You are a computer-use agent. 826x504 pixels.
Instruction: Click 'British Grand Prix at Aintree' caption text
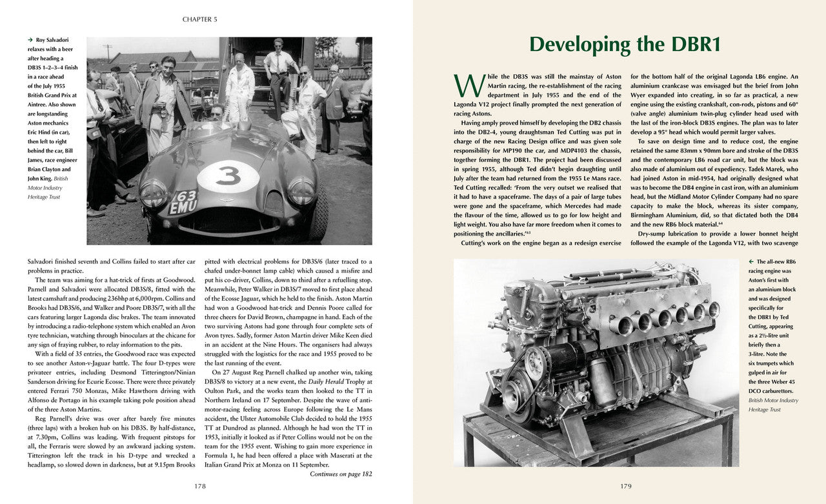pyautogui.click(x=52, y=90)
